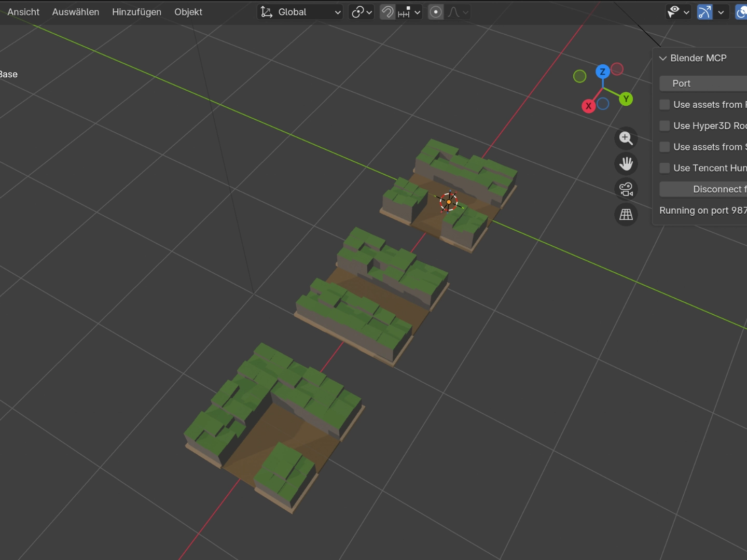The image size is (747, 560).
Task: Enable Use Hyper3D Rodin checkbox
Action: coord(665,126)
